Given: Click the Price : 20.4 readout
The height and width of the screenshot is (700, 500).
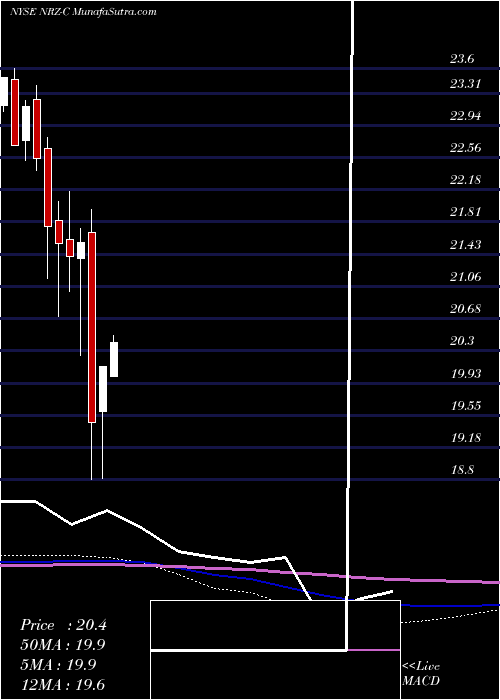Looking at the screenshot, I should click(63, 625).
